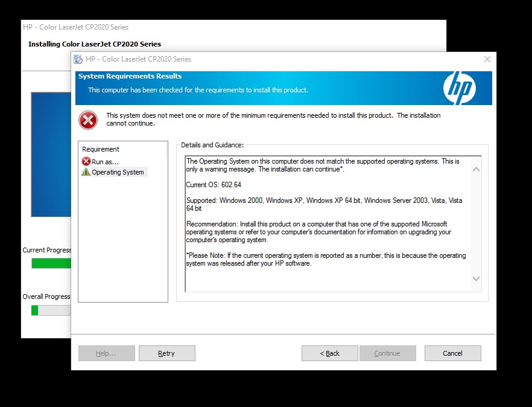Viewport: 532px width, 407px height.
Task: Click the greyed-out Continue button
Action: [387, 353]
